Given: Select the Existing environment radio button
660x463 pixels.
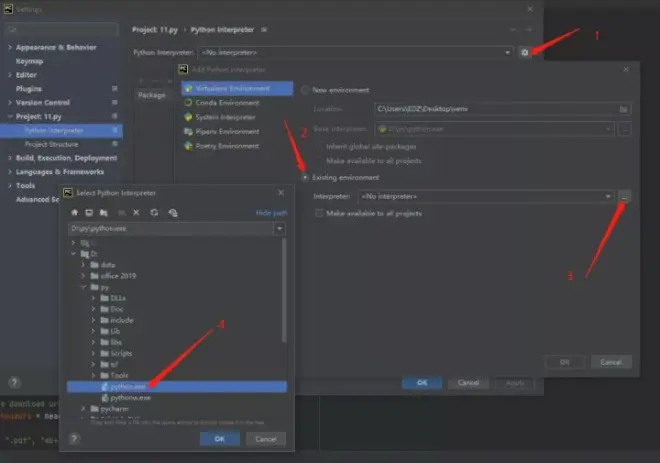Looking at the screenshot, I should click(x=305, y=178).
